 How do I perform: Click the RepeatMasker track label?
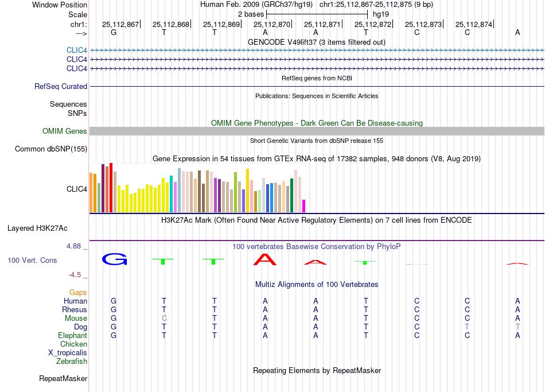point(63,378)
